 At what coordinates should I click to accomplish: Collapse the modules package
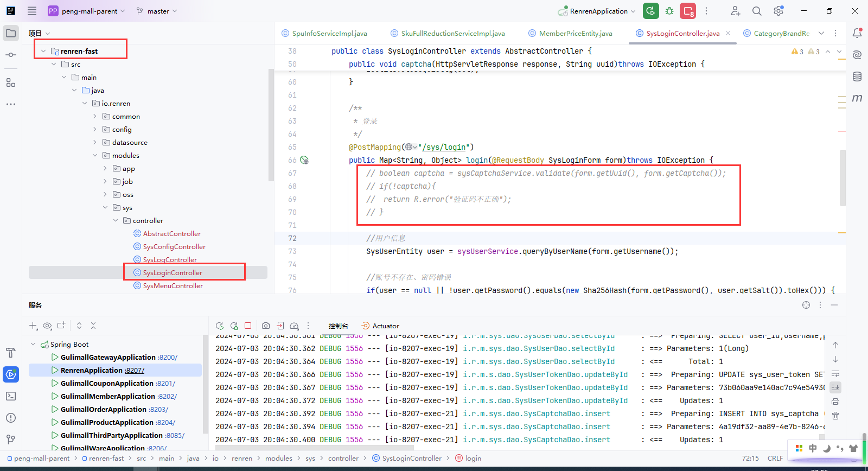(95, 155)
